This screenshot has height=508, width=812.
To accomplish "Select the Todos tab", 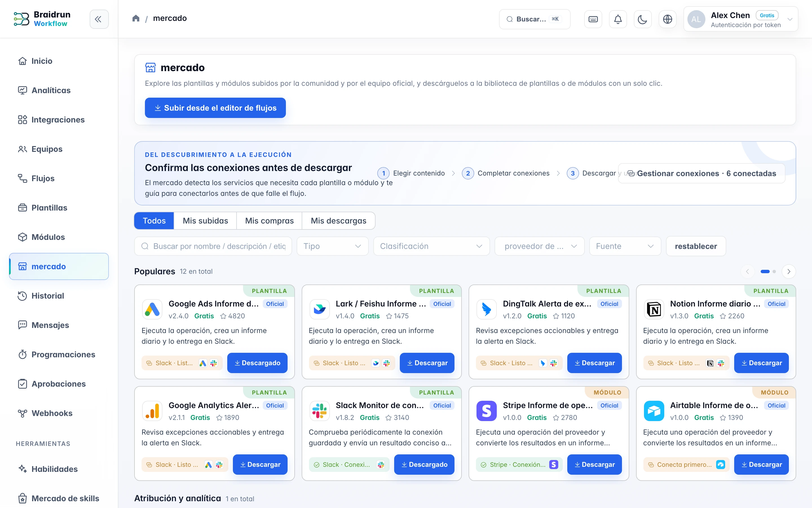I will (154, 221).
